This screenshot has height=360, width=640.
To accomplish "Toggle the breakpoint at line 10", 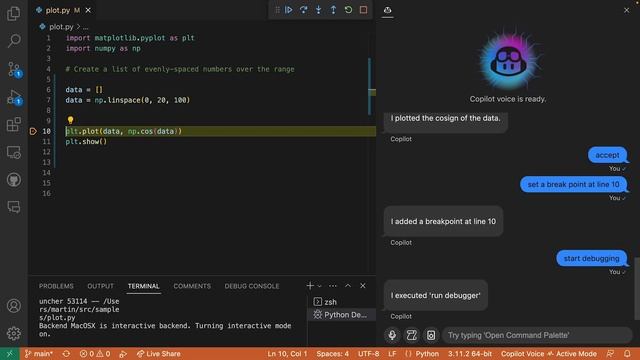I will [33, 131].
